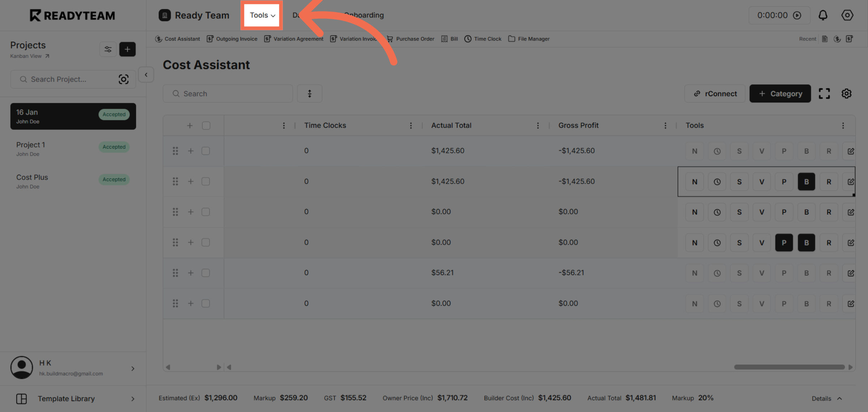The height and width of the screenshot is (412, 868).
Task: Open the Purchase Order tool
Action: click(x=410, y=39)
